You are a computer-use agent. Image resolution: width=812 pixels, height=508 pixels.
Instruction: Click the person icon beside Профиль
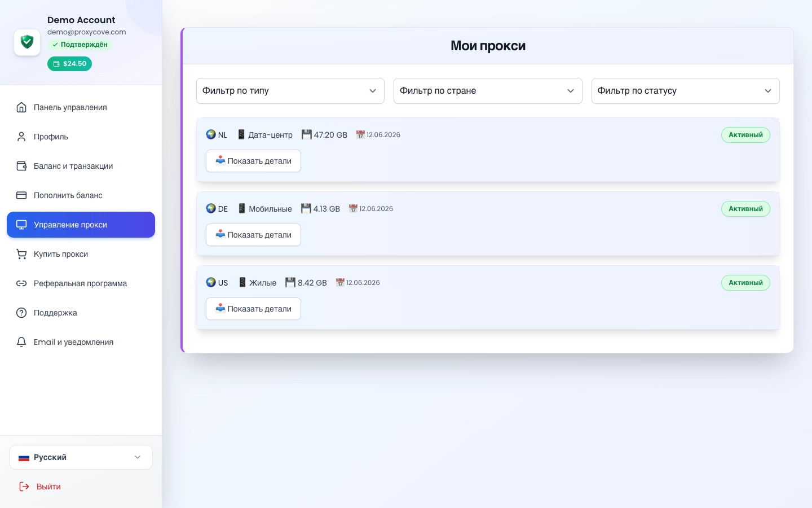[21, 137]
